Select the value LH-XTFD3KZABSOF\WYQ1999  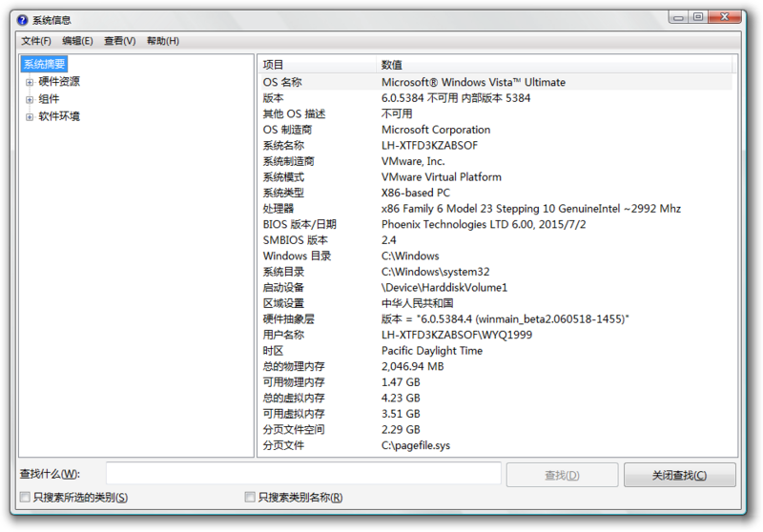pos(457,335)
